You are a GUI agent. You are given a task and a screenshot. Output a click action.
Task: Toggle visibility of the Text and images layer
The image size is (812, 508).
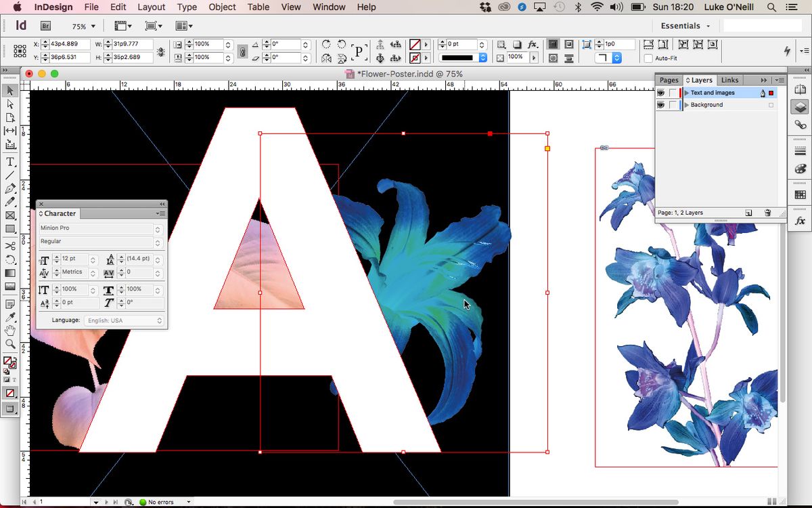click(660, 93)
